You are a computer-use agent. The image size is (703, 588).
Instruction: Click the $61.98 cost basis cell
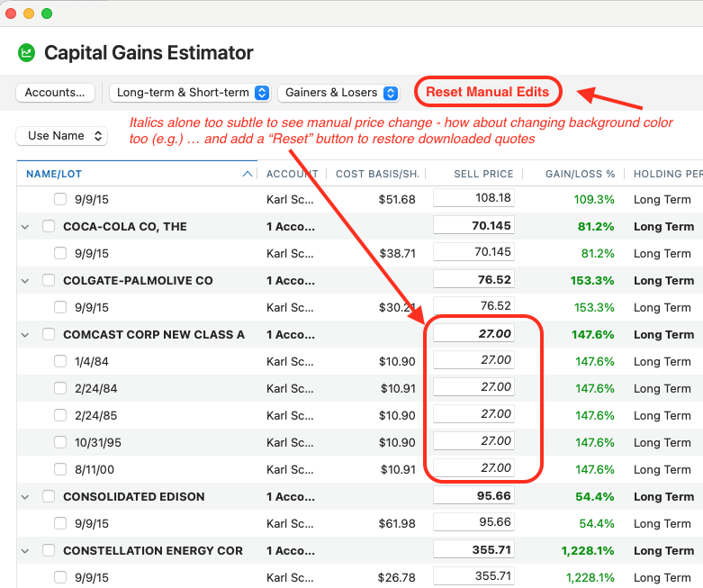[397, 524]
